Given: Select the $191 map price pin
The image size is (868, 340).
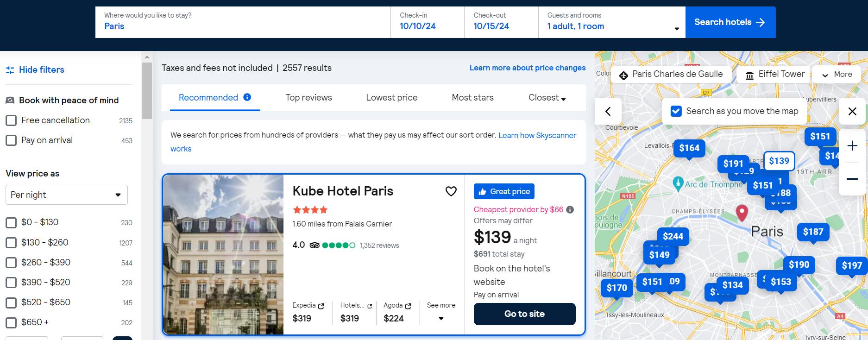Looking at the screenshot, I should [x=733, y=164].
